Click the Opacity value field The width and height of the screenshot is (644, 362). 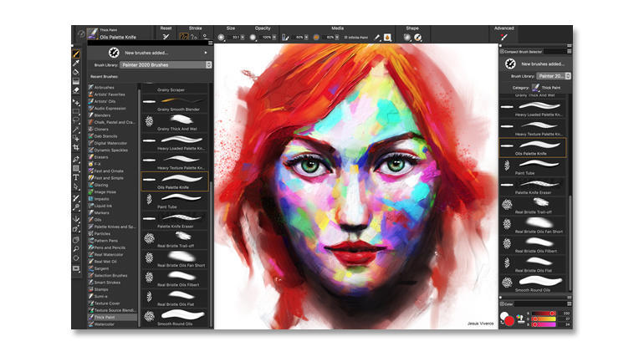pos(267,38)
